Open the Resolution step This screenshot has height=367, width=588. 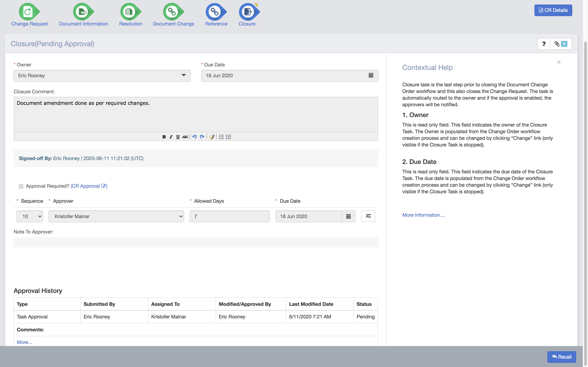131,15
